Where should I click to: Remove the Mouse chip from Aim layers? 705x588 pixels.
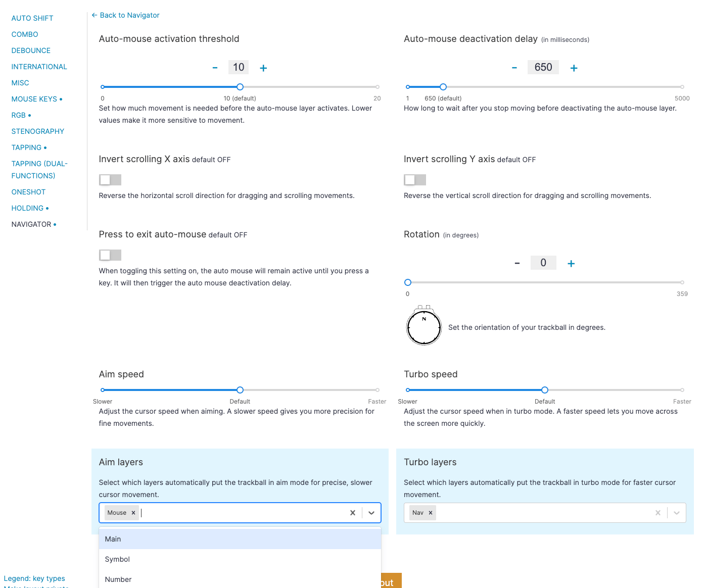pos(133,512)
